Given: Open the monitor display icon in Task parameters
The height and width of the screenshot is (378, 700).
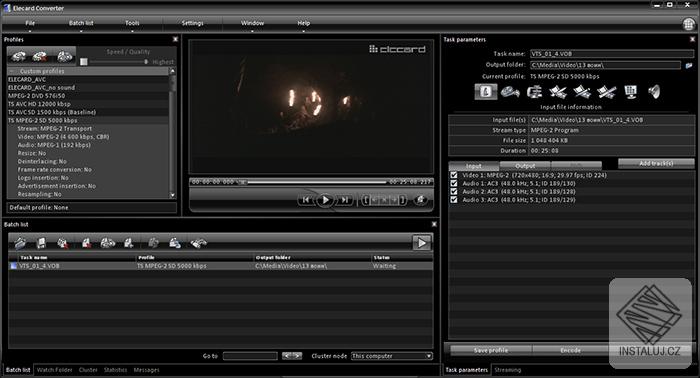Looking at the screenshot, I should (630, 92).
